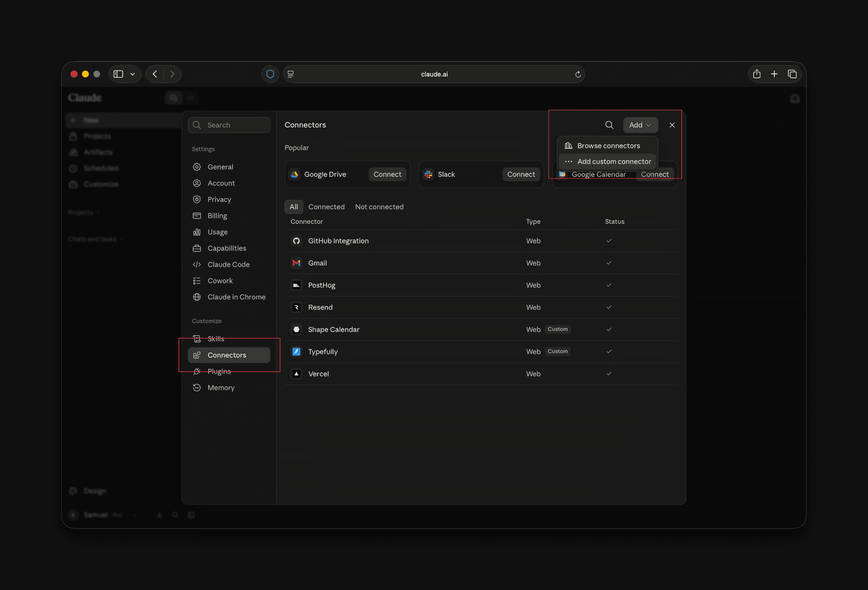The width and height of the screenshot is (868, 590).
Task: Switch to the Not connected tab
Action: click(379, 207)
